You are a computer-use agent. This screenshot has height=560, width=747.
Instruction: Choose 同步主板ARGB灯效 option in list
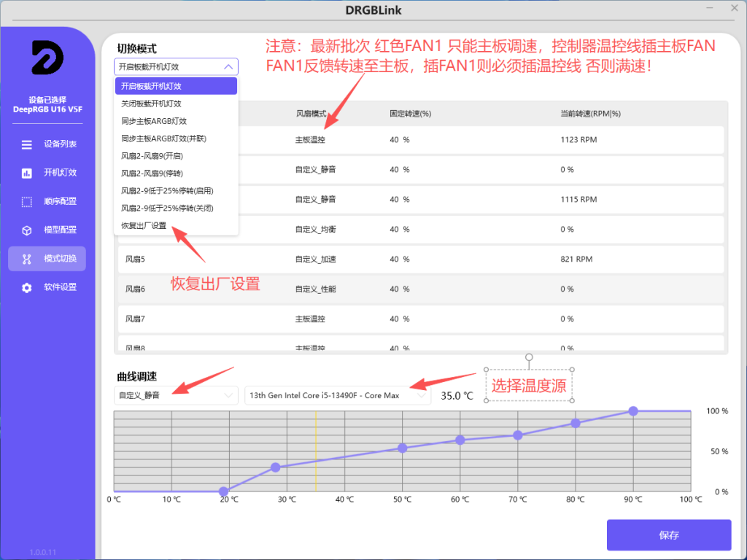pos(153,121)
